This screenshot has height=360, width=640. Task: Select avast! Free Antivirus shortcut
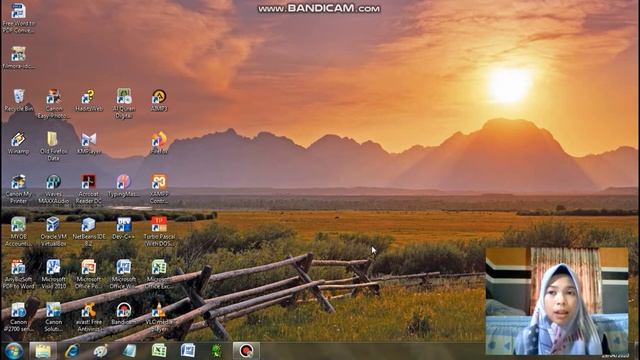tap(89, 317)
